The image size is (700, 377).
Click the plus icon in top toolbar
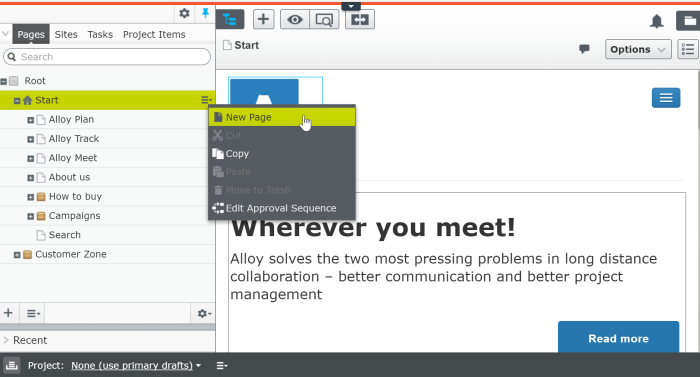[263, 19]
